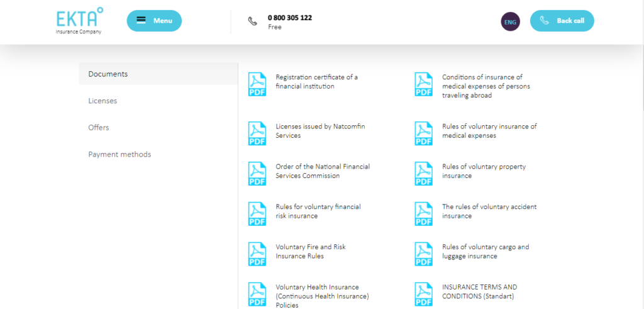This screenshot has width=644, height=309.
Task: Click the EKTA Insurance Company logo
Action: point(79,21)
